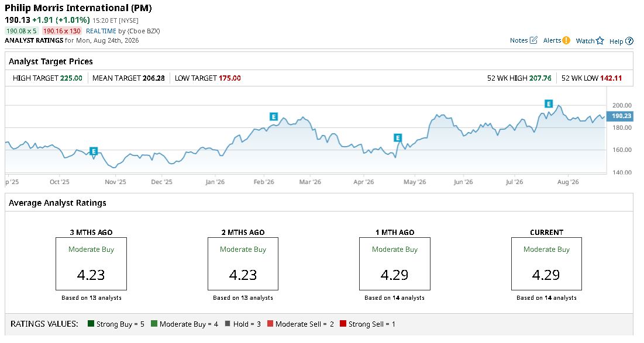Screen dimensions: 644x343
Task: Click the 52 WK HIGH 207.76 value
Action: click(540, 78)
